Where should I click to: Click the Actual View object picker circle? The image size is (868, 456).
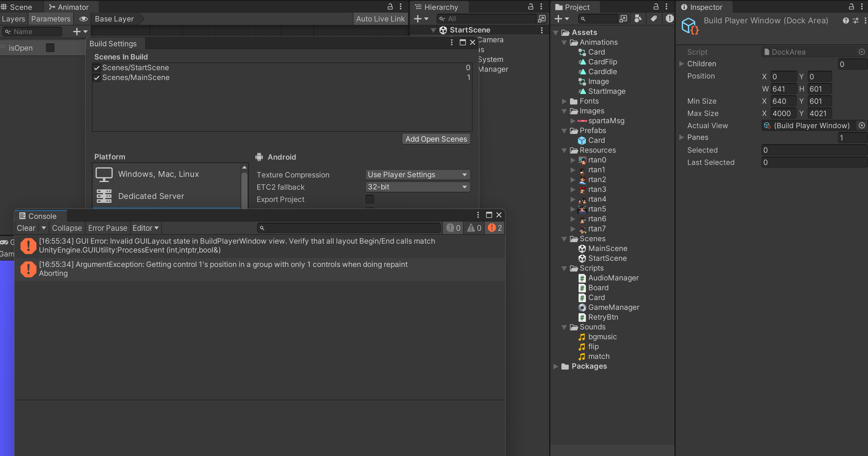point(862,125)
